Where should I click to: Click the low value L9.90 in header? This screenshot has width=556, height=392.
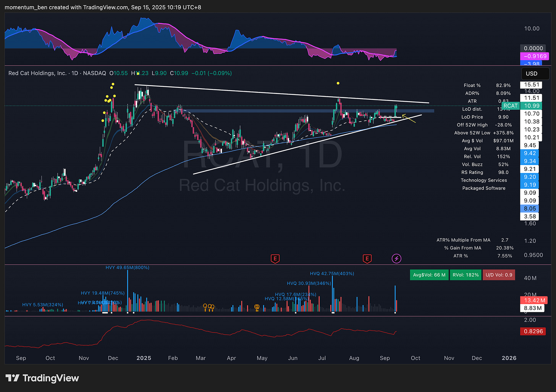159,73
